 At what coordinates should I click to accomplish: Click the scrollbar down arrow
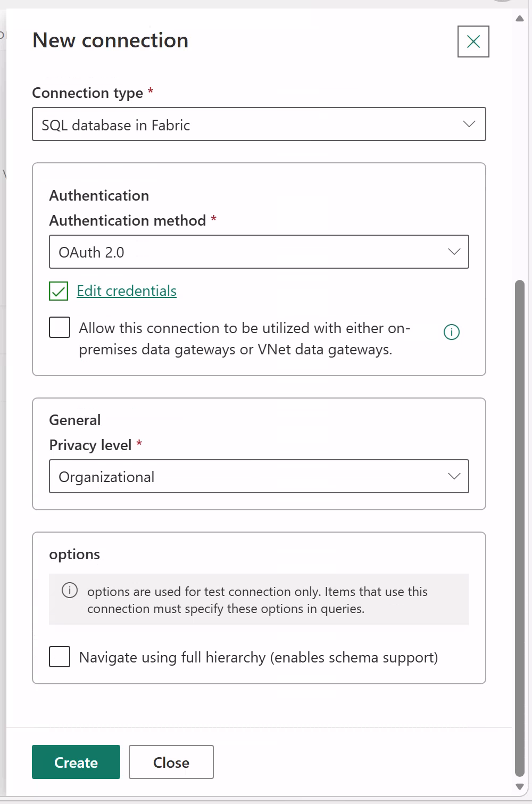pos(520,786)
